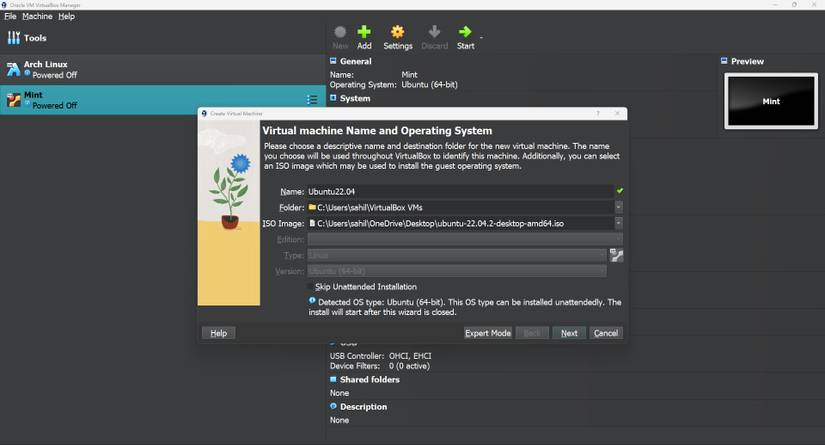
Task: Click the 'USB Controller: OHCI, EHCI' text
Action: 380,356
